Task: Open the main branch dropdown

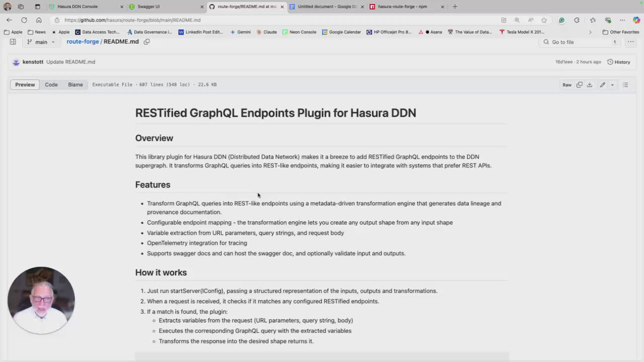Action: pos(41,42)
